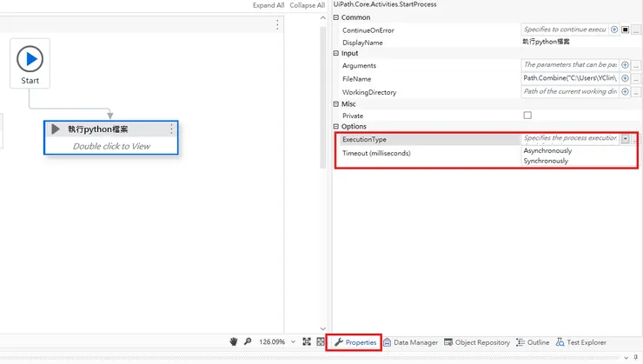Switch to the Outline tab
The width and height of the screenshot is (643, 364).
click(x=533, y=342)
